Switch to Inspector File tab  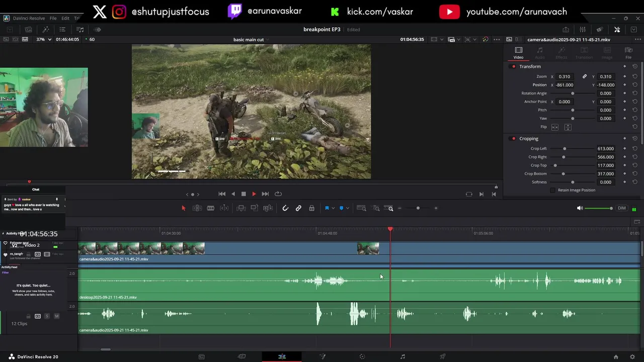pyautogui.click(x=628, y=53)
